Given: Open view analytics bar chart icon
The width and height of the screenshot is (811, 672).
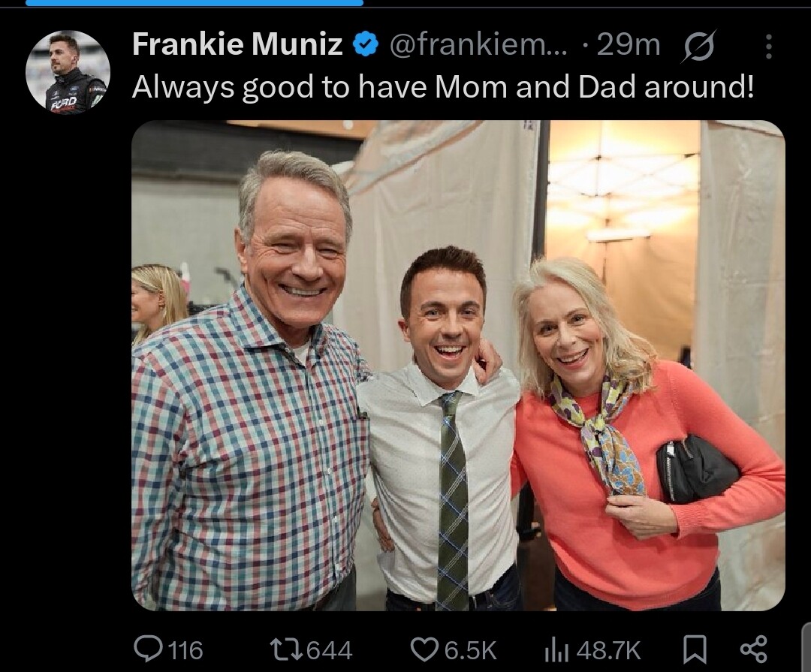Looking at the screenshot, I should (x=556, y=651).
